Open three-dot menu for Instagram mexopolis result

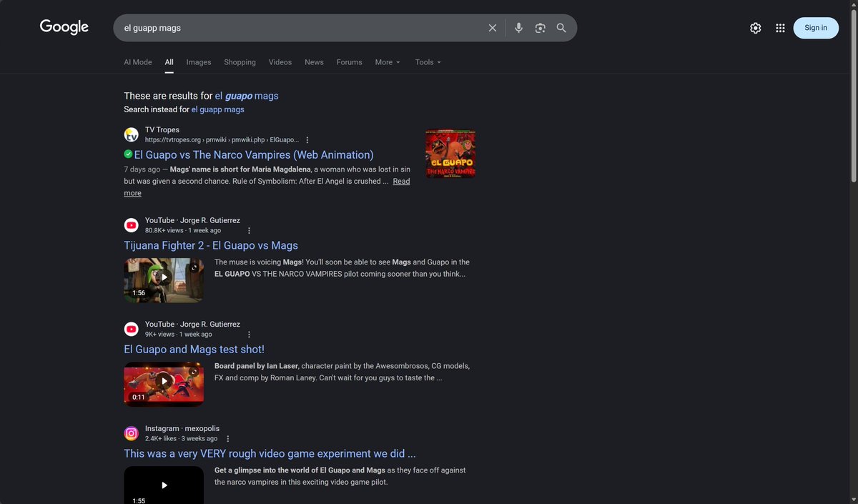[228, 439]
